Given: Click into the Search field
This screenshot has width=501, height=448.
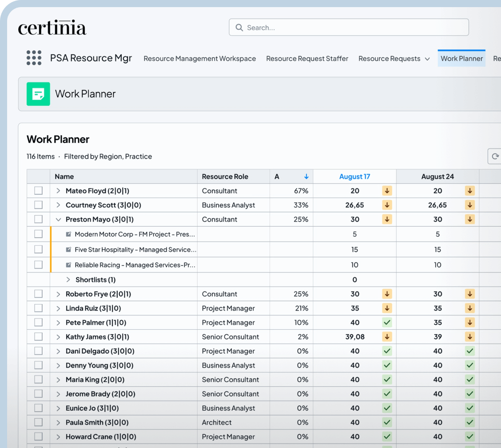Looking at the screenshot, I should point(349,28).
